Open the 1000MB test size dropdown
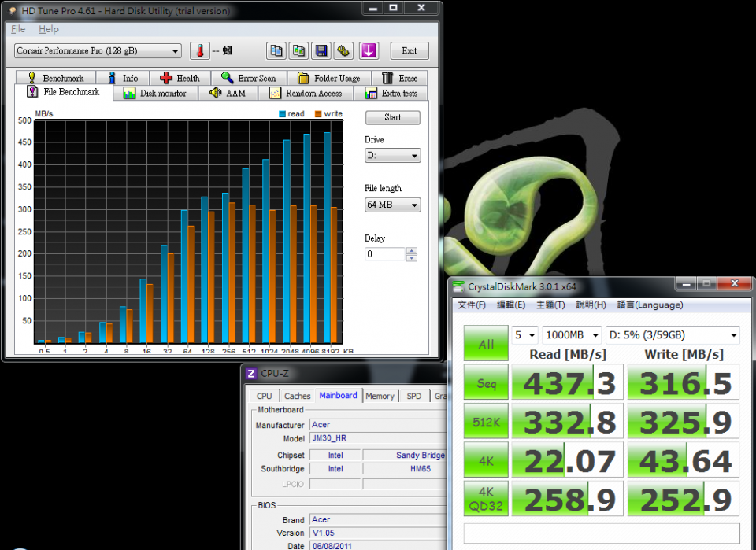Viewport: 756px width, 550px height. pyautogui.click(x=572, y=335)
